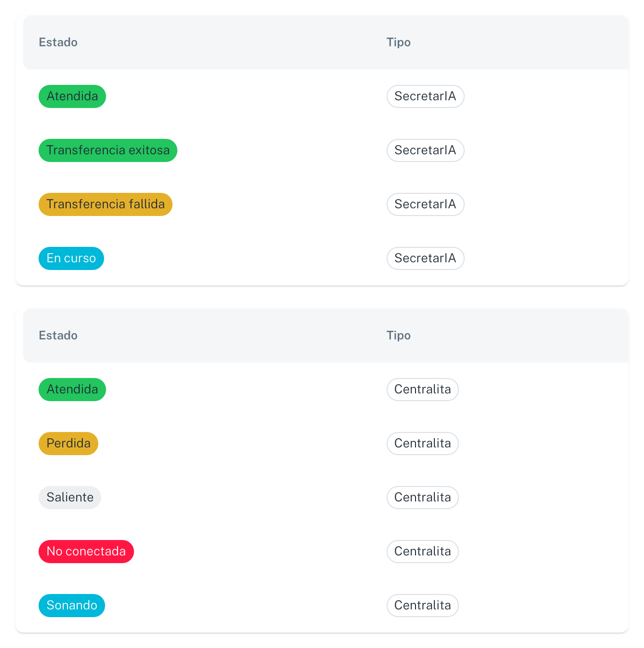This screenshot has height=648, width=644.
Task: Click the Estado header in the SecretarIA table
Action: pos(58,42)
